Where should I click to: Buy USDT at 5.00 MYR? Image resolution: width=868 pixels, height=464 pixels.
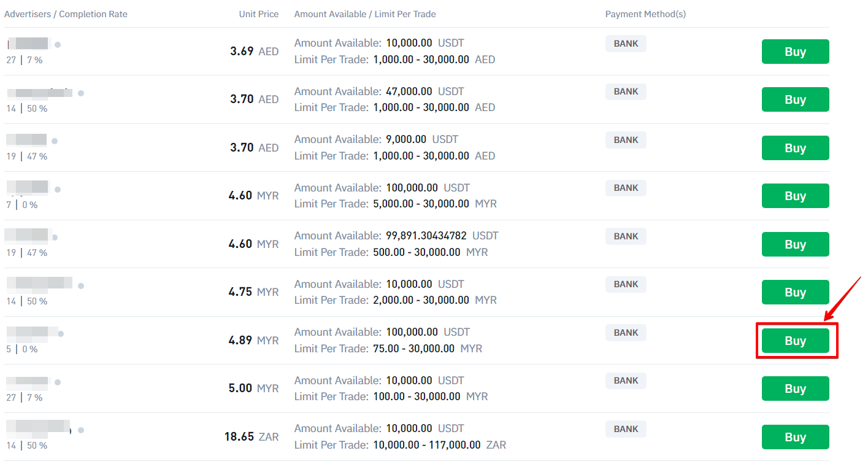[795, 389]
